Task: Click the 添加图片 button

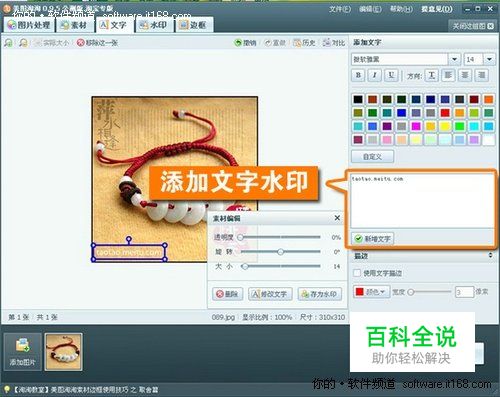Action: click(23, 352)
